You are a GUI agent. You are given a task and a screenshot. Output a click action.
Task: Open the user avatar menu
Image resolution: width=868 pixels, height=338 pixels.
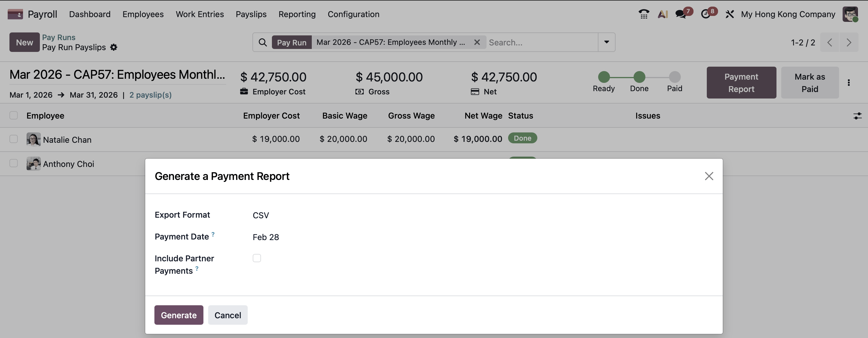(x=850, y=14)
